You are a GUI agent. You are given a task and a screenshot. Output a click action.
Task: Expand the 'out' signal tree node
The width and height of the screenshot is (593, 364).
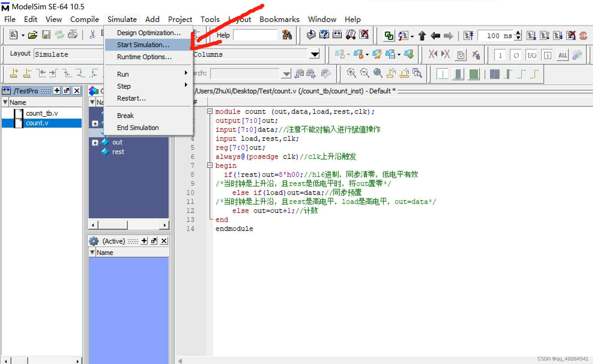pos(95,143)
